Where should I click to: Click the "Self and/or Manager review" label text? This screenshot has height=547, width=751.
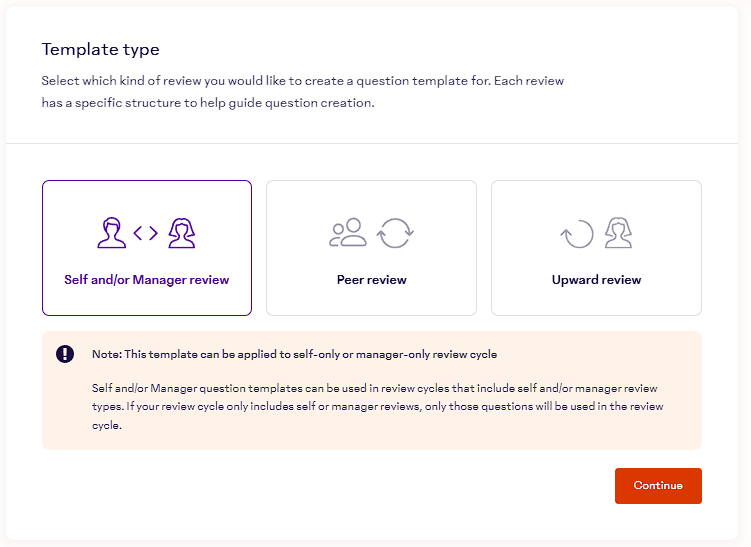click(x=146, y=280)
